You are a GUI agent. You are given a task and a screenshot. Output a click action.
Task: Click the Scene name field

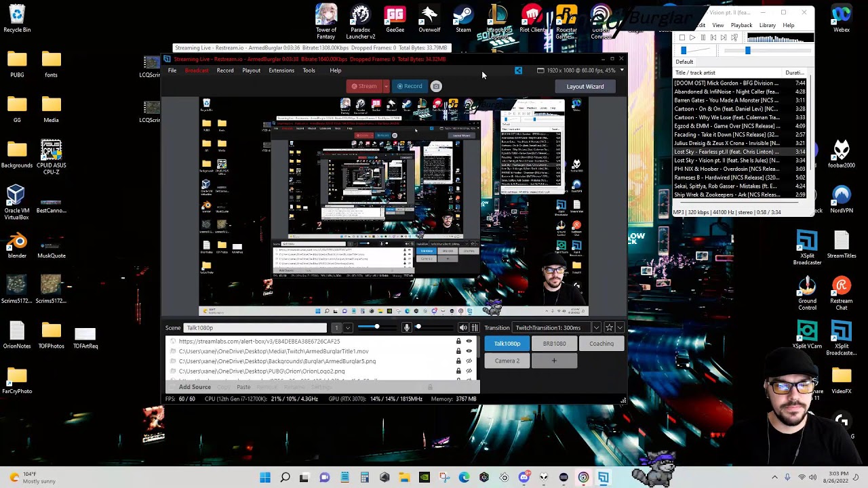point(255,328)
